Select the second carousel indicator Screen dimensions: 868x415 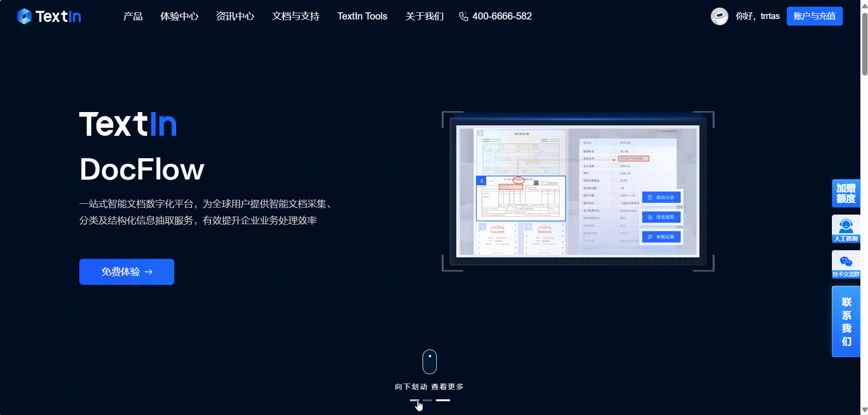[x=427, y=400]
